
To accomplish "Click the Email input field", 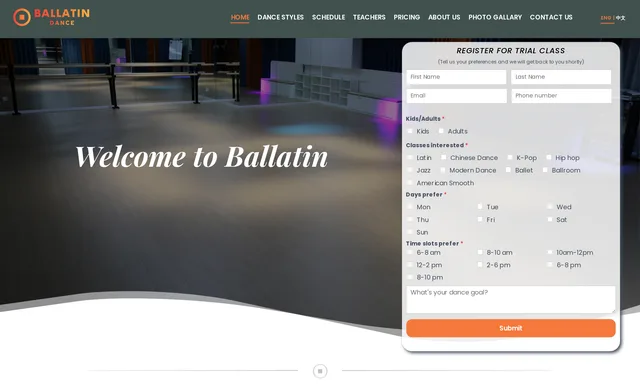I will pos(456,96).
